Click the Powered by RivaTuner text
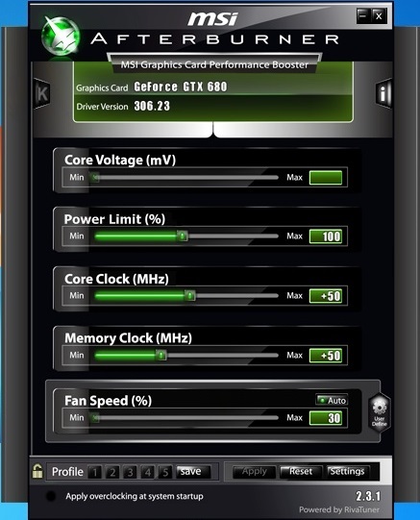 [339, 509]
